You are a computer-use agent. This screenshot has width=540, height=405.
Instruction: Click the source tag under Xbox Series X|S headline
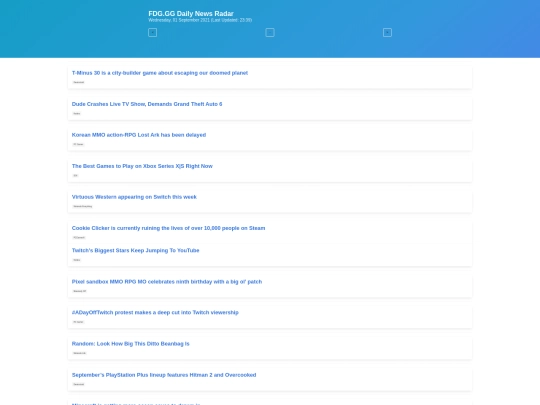[x=75, y=176]
